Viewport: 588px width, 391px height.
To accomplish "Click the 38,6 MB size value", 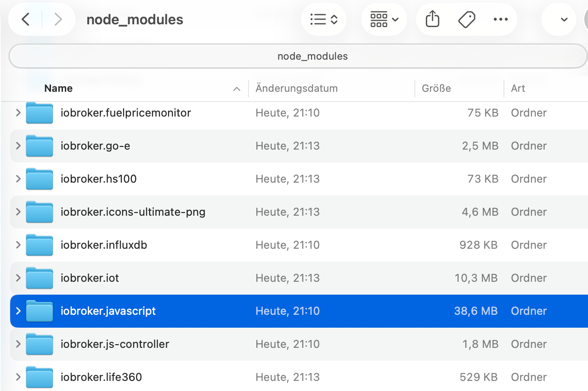I will pos(476,311).
